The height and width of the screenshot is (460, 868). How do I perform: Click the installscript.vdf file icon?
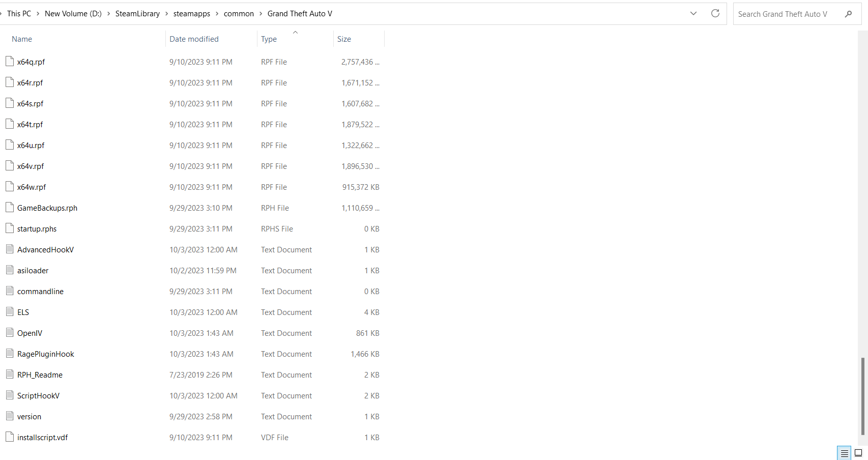[10, 437]
